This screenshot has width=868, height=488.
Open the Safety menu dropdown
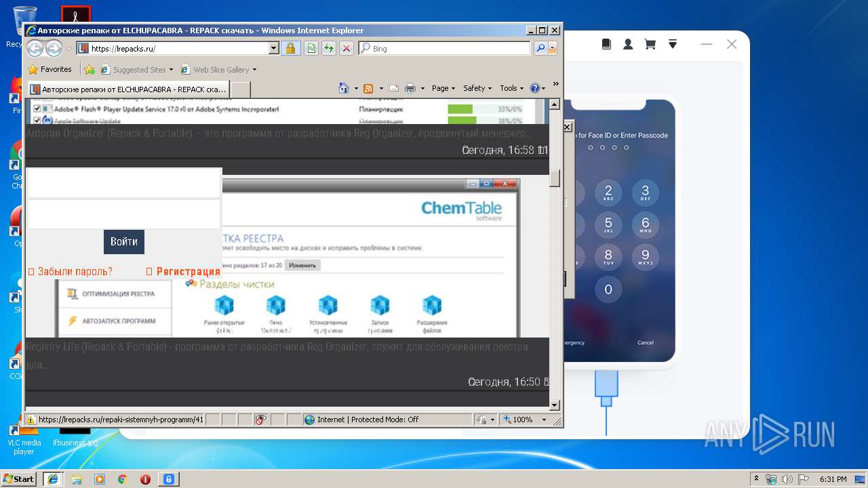click(x=477, y=88)
